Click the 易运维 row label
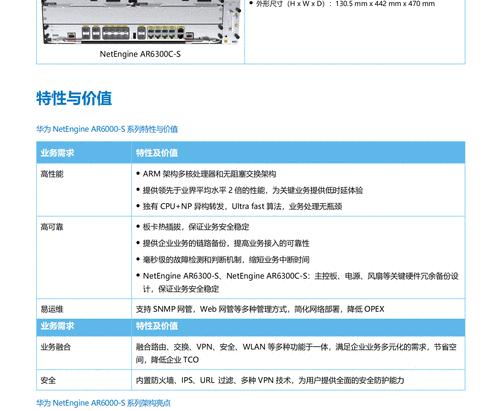Viewport: 500px width, 411px height. pos(52,309)
